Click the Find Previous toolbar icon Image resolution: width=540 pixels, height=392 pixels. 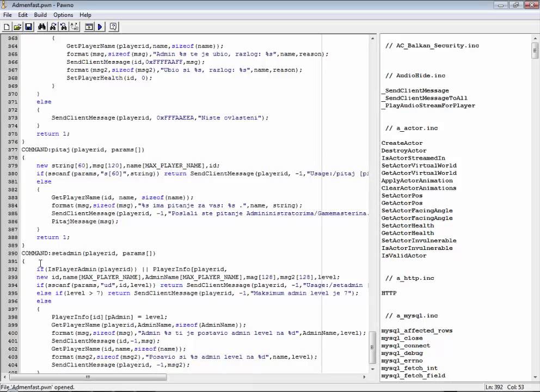click(x=64, y=27)
